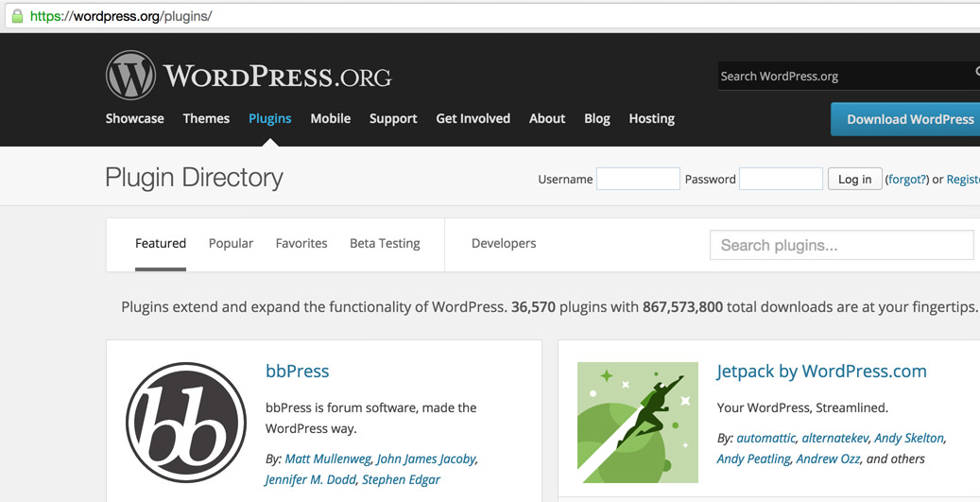Focus the Search plugins field
980x502 pixels.
(x=842, y=245)
